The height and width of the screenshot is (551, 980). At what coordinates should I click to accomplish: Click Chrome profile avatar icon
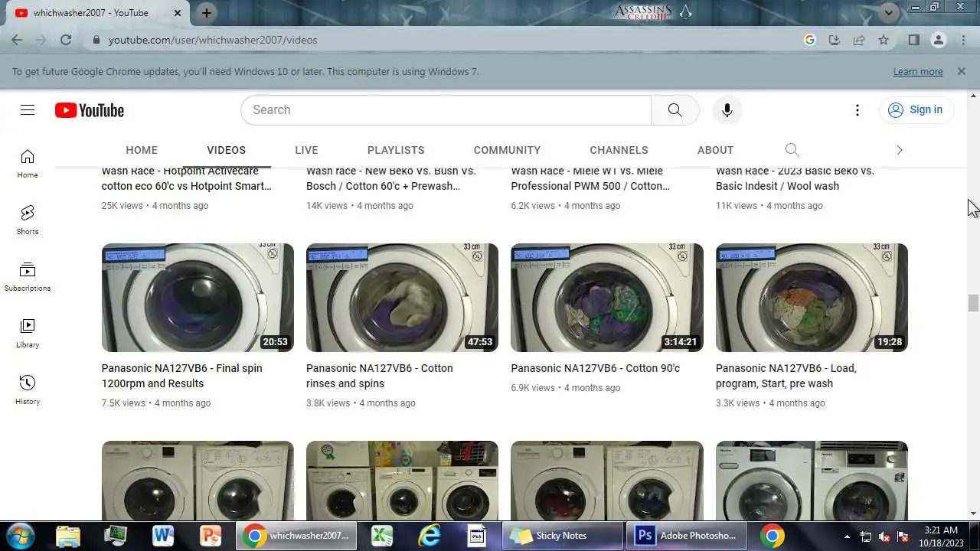coord(938,40)
